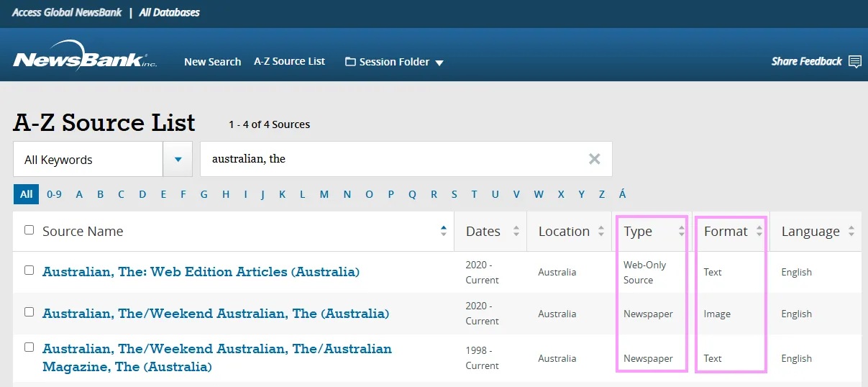Open the All Databases link
The height and width of the screenshot is (387, 868).
(170, 12)
